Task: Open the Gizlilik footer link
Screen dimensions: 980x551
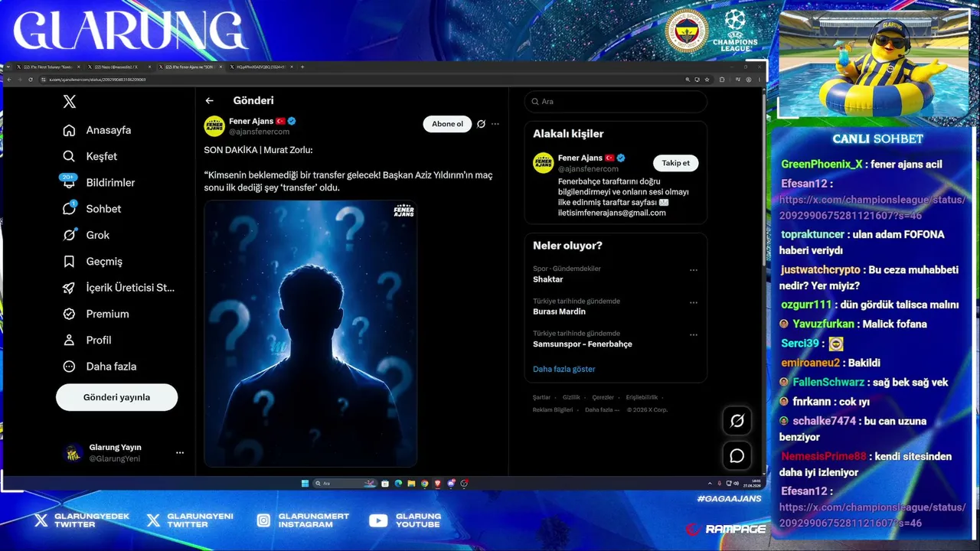Action: (571, 398)
